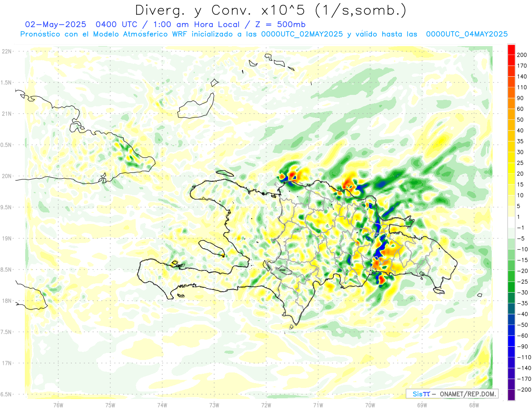Click the '68W' longitude label

[474, 405]
